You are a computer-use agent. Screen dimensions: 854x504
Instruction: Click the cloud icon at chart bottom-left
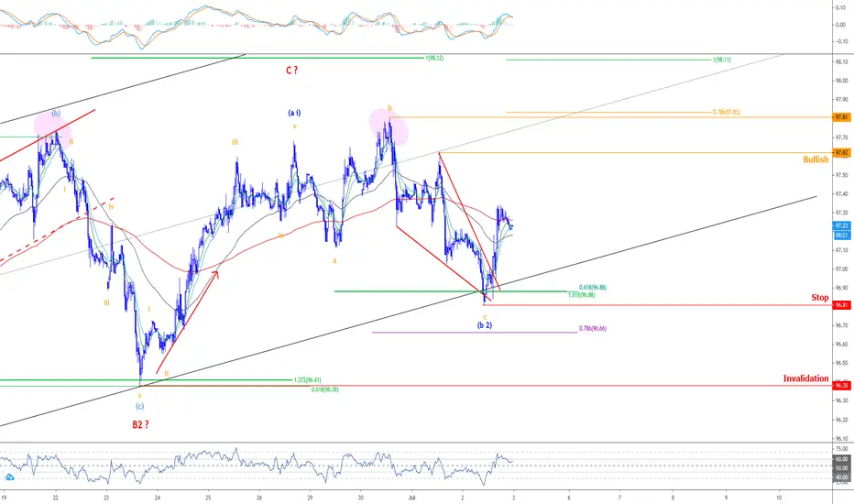(x=9, y=477)
